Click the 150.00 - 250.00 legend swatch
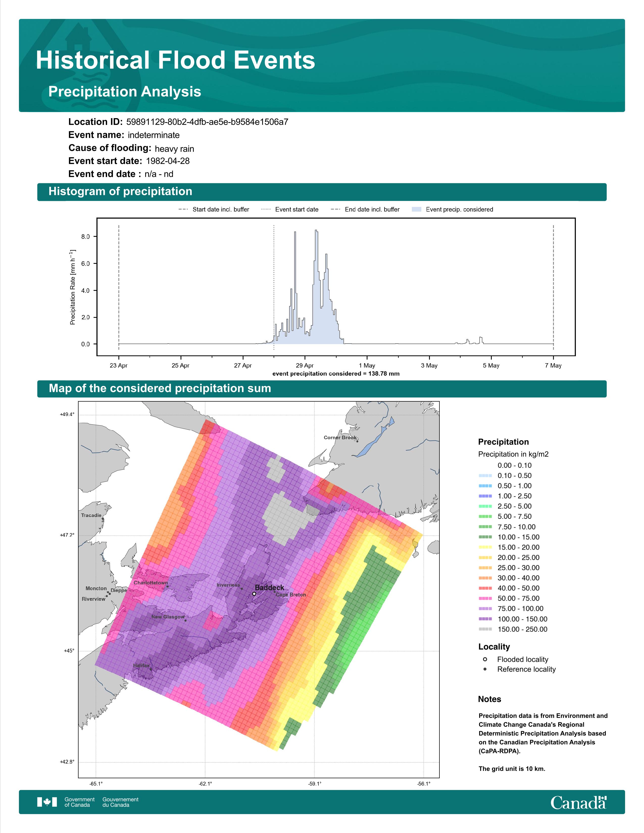644x833 pixels. click(x=485, y=629)
